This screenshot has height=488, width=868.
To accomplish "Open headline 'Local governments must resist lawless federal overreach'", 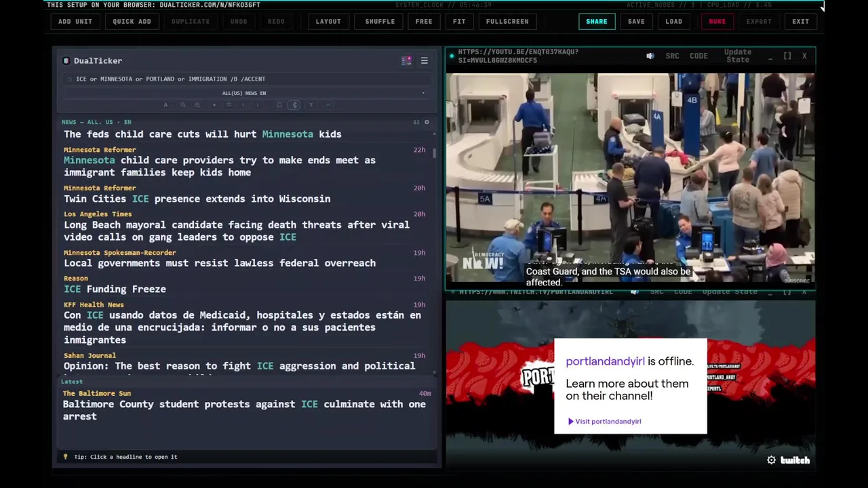I will [220, 263].
